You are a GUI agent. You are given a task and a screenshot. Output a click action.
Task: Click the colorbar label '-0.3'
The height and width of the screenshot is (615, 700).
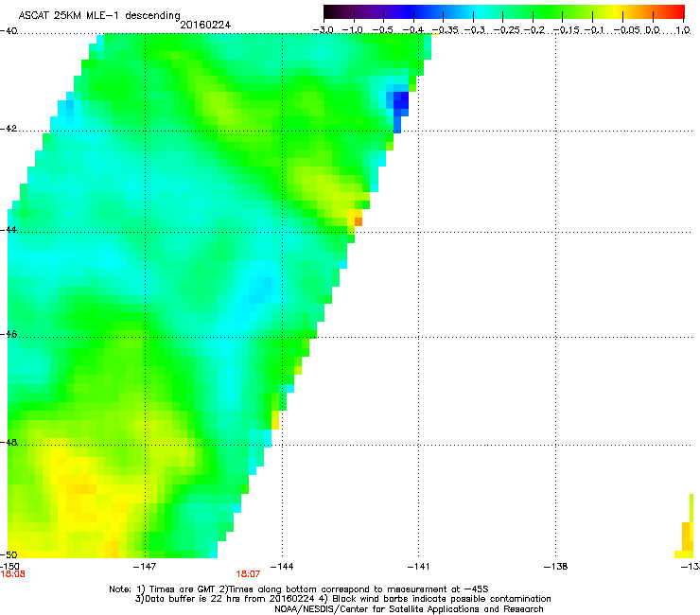pos(475,30)
